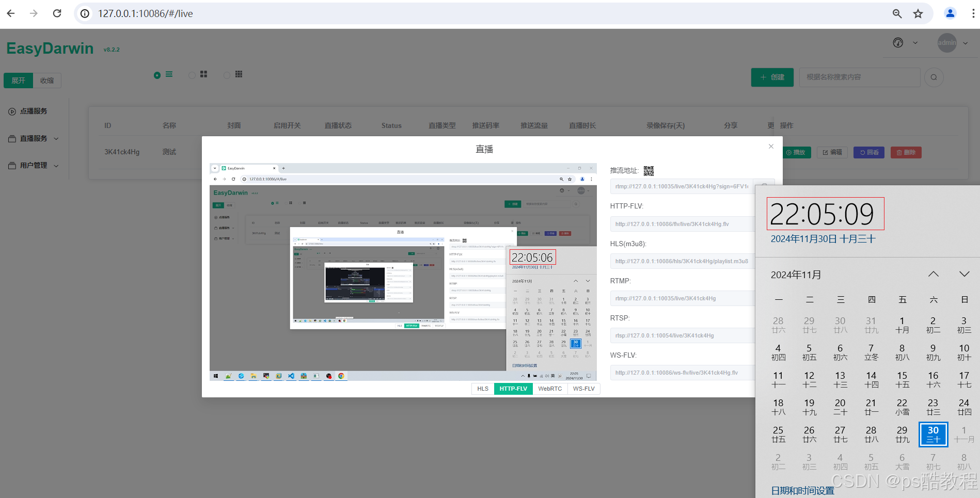Switch player to WebRTC tab
This screenshot has width=980, height=498.
pyautogui.click(x=550, y=389)
